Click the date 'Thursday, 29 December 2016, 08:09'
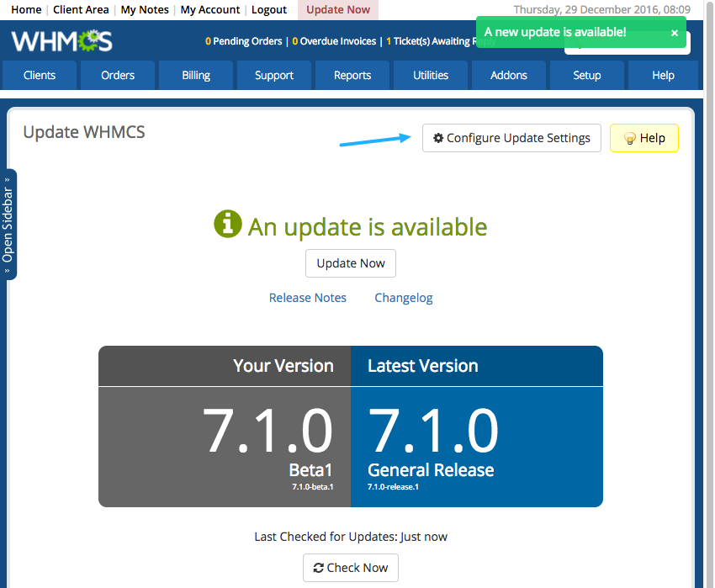715x588 pixels. point(602,9)
